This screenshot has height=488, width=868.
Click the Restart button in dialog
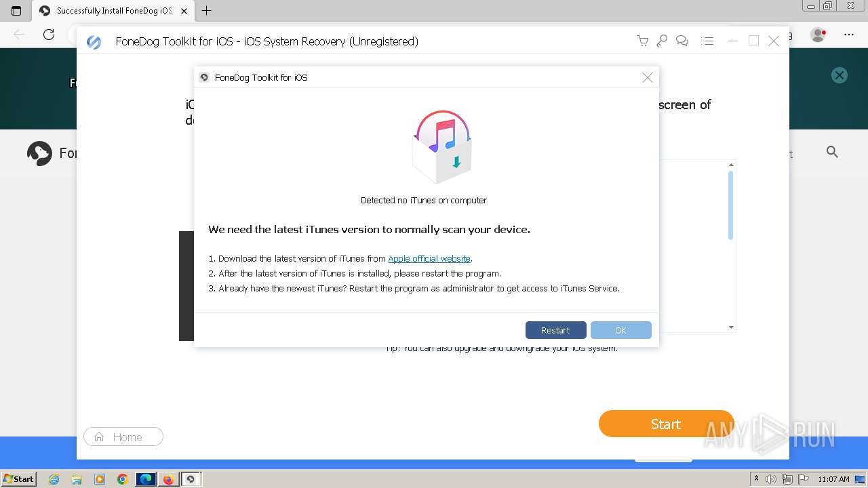[x=555, y=330]
